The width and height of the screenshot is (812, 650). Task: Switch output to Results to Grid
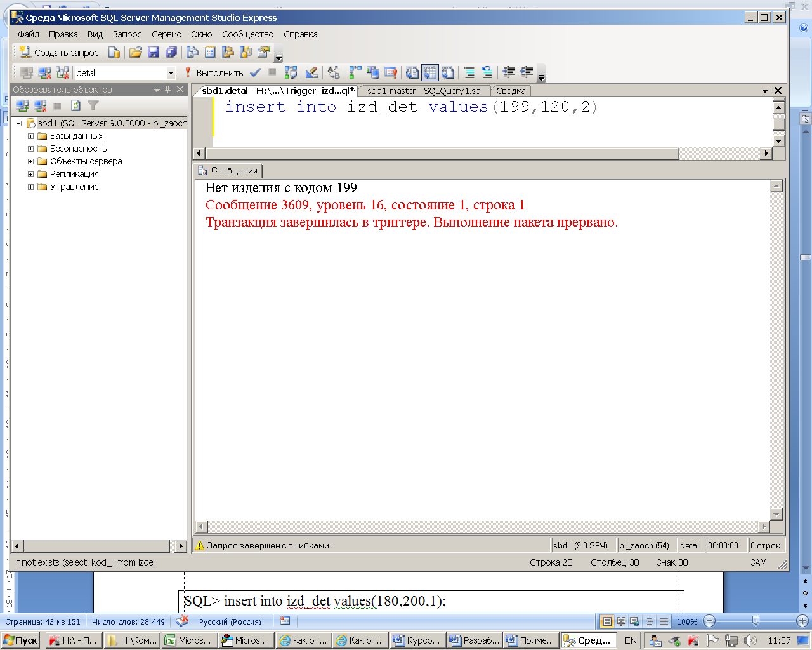click(430, 73)
